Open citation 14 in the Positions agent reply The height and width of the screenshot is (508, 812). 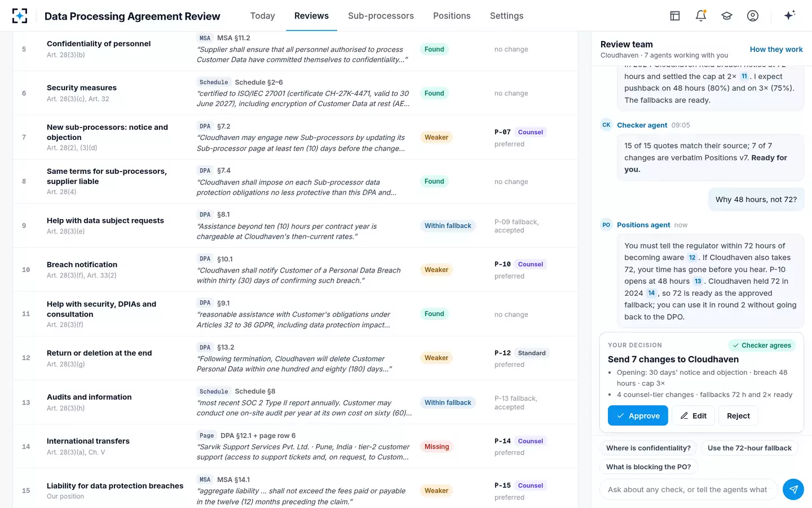point(651,293)
